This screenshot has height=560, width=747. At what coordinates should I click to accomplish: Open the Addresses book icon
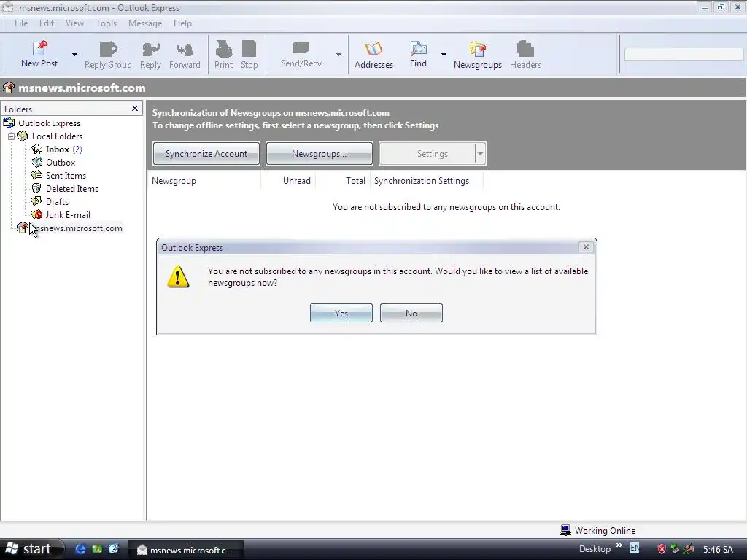(373, 49)
